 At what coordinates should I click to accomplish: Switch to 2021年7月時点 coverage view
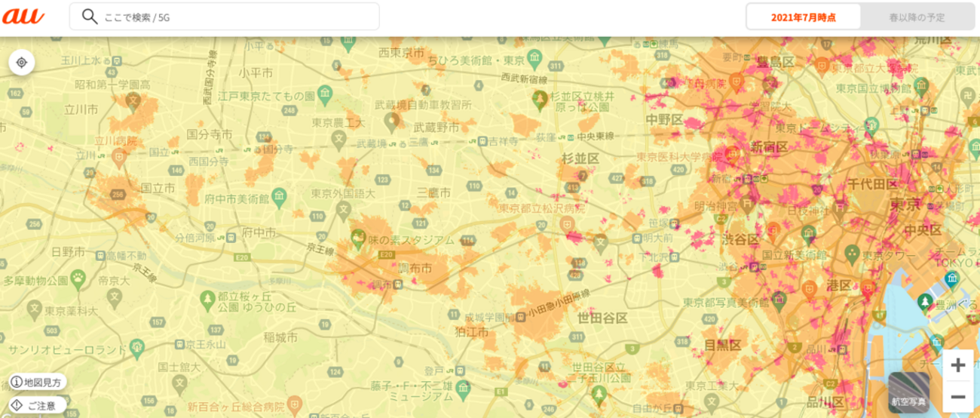[x=803, y=17]
